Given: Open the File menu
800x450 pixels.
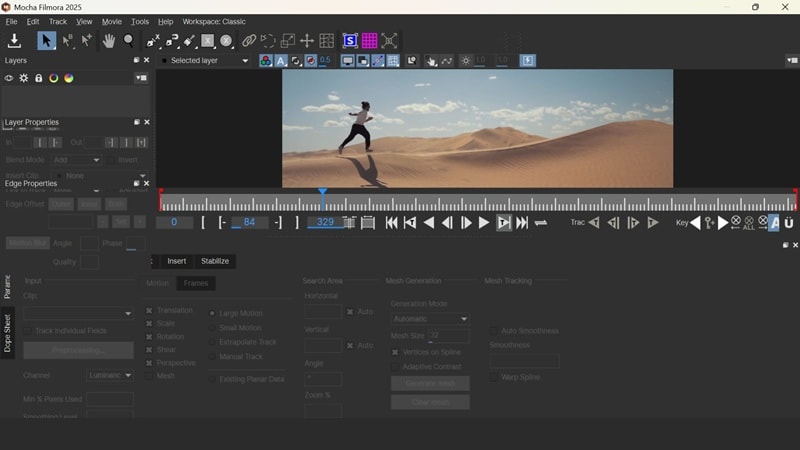Looking at the screenshot, I should [11, 21].
